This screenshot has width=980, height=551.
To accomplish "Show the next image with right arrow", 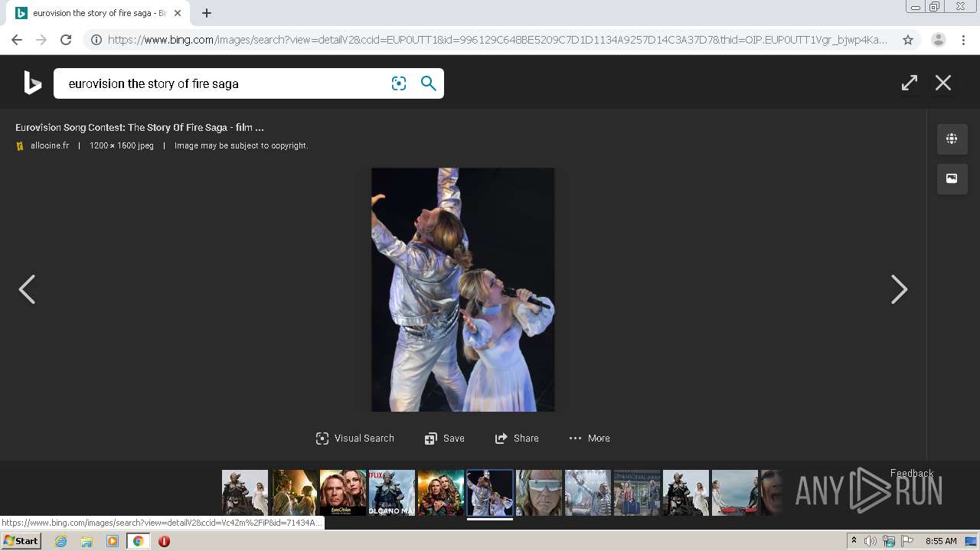I will (900, 289).
